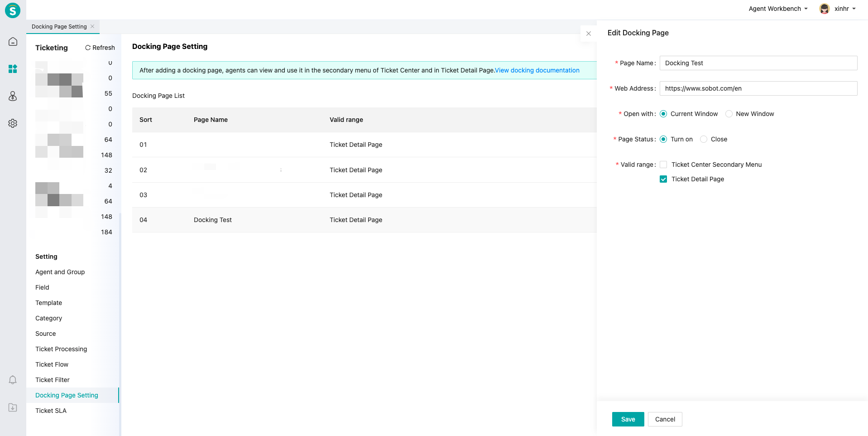Screen dimensions: 868x436
Task: Open Ticket Filter setting
Action: [53, 380]
